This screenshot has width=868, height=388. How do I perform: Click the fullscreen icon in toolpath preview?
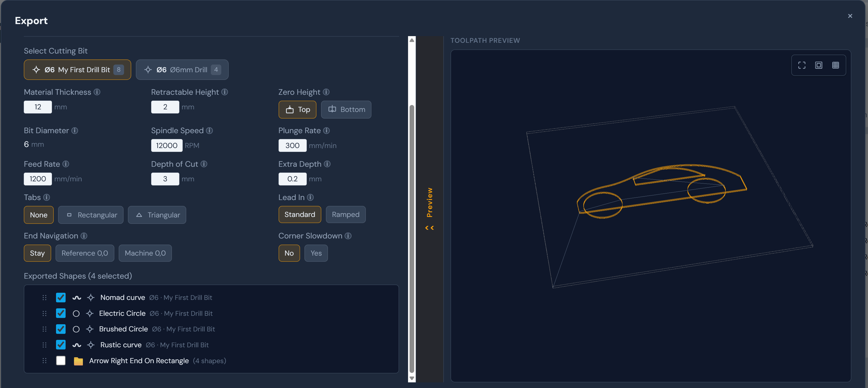(802, 65)
